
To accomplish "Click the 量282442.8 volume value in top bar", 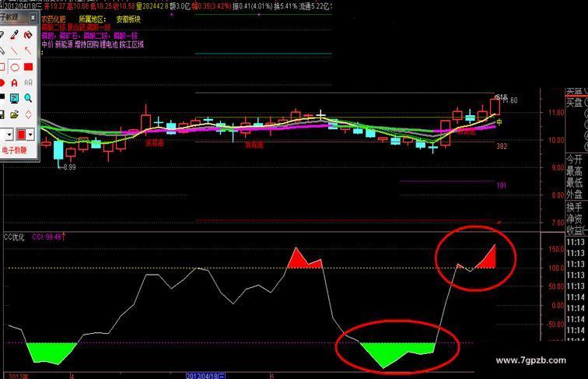I will 152,6.
